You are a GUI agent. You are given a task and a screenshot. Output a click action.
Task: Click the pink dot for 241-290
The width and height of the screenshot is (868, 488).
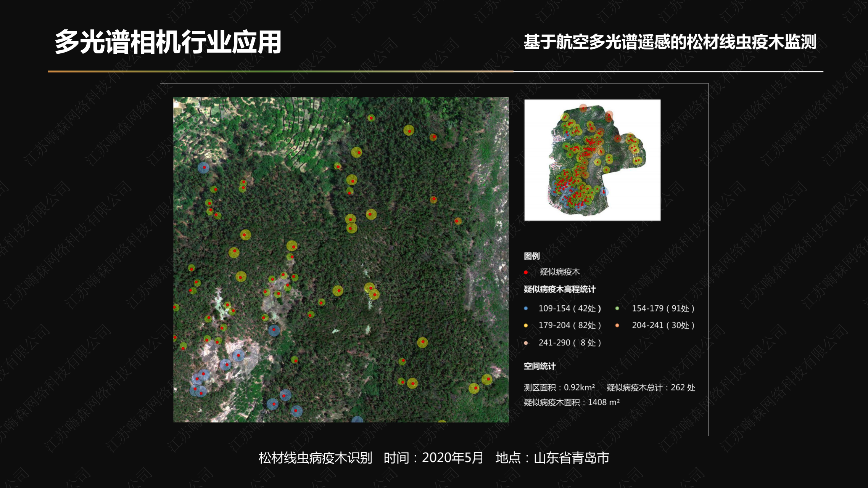tap(526, 343)
